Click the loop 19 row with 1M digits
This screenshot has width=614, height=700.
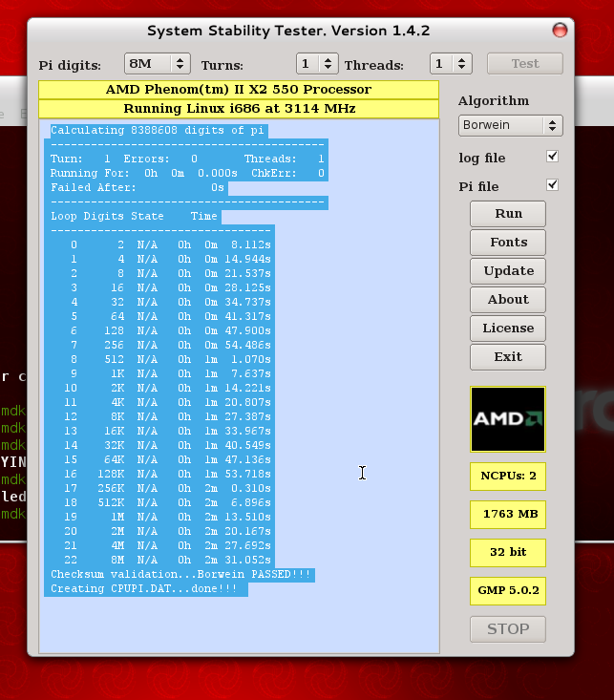[x=159, y=517]
